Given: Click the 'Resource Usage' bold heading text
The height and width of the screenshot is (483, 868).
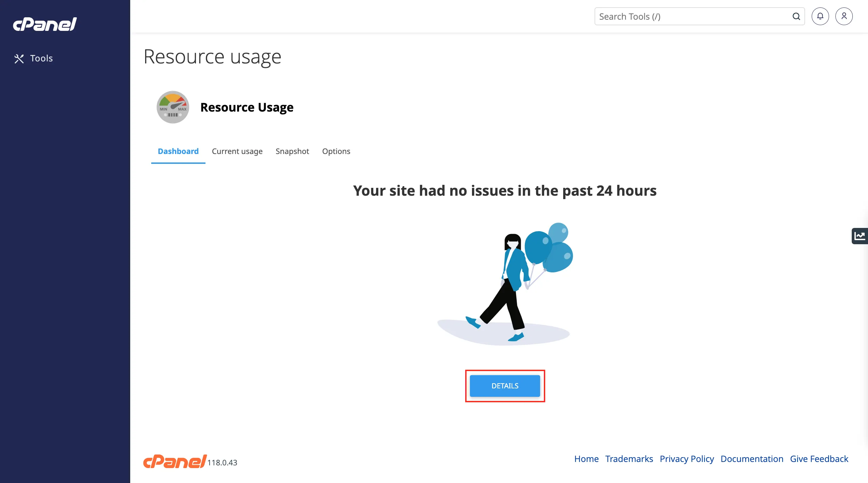Looking at the screenshot, I should [247, 107].
